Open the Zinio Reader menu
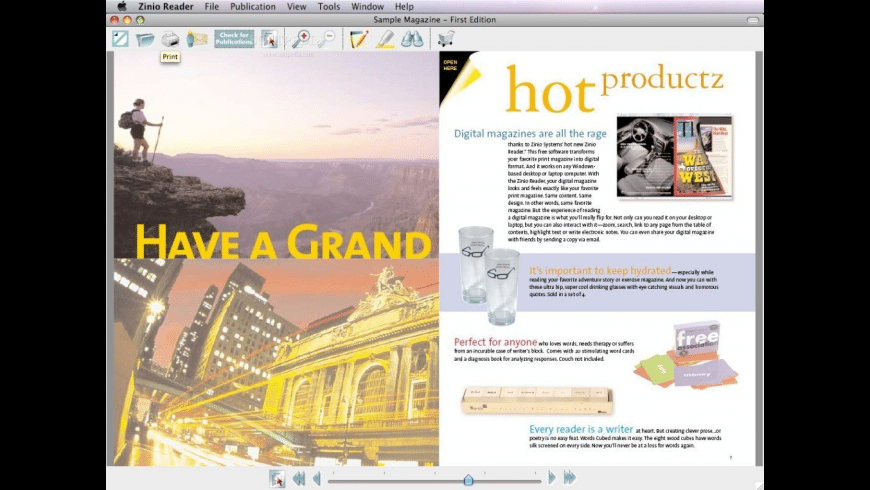 coord(166,7)
